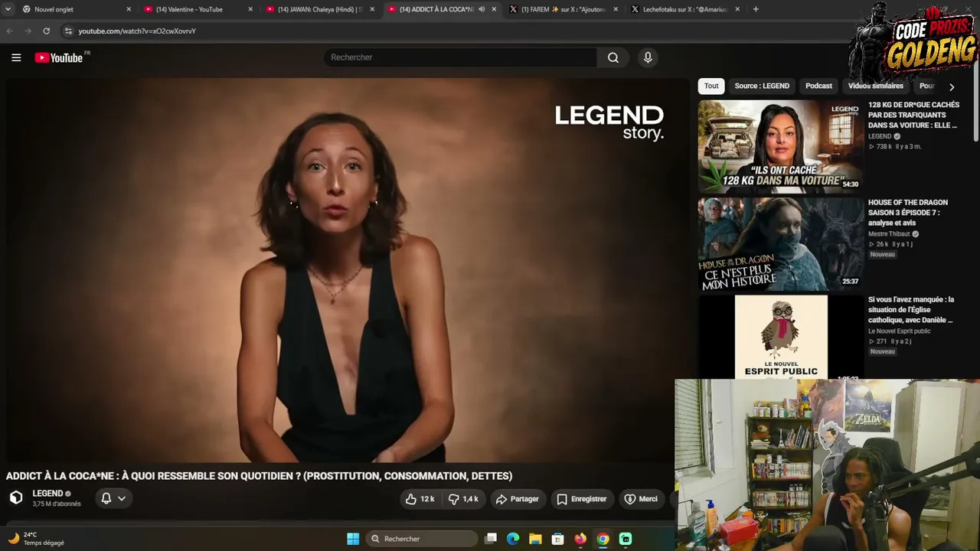Click the taskbar Rechercher search box

(422, 539)
